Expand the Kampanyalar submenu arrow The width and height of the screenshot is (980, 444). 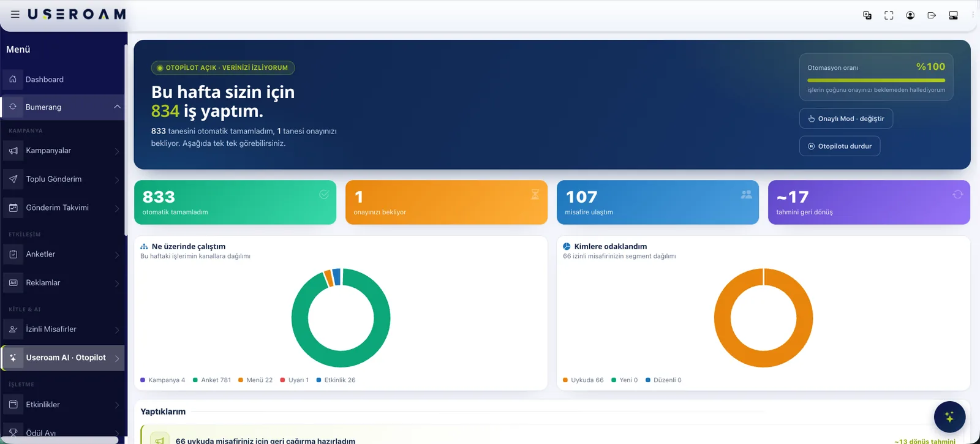coord(117,151)
